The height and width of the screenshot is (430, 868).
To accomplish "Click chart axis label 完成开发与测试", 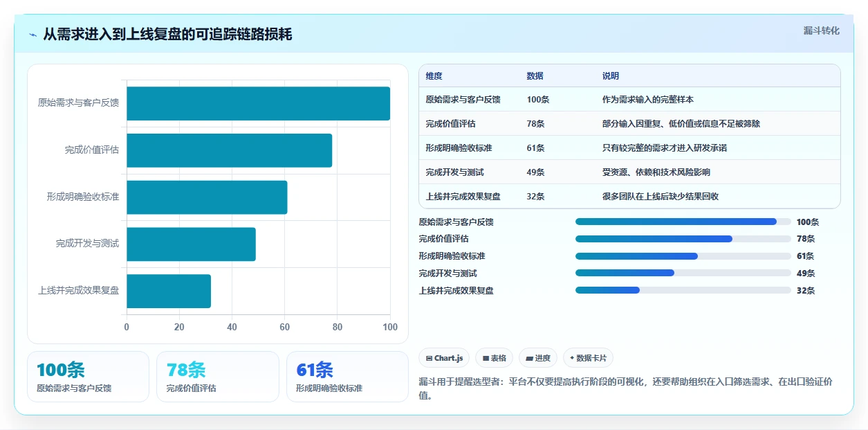I will coord(87,244).
